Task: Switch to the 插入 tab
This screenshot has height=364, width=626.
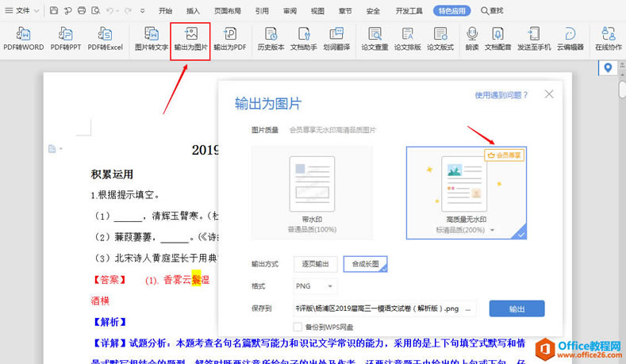Action: pos(193,11)
